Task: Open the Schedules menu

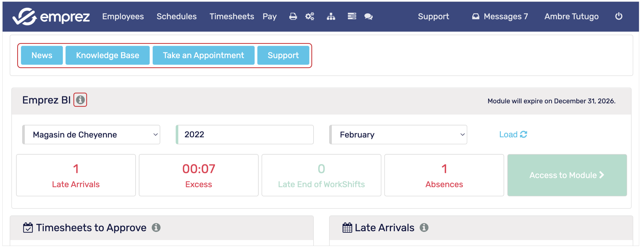Action: coord(177,17)
